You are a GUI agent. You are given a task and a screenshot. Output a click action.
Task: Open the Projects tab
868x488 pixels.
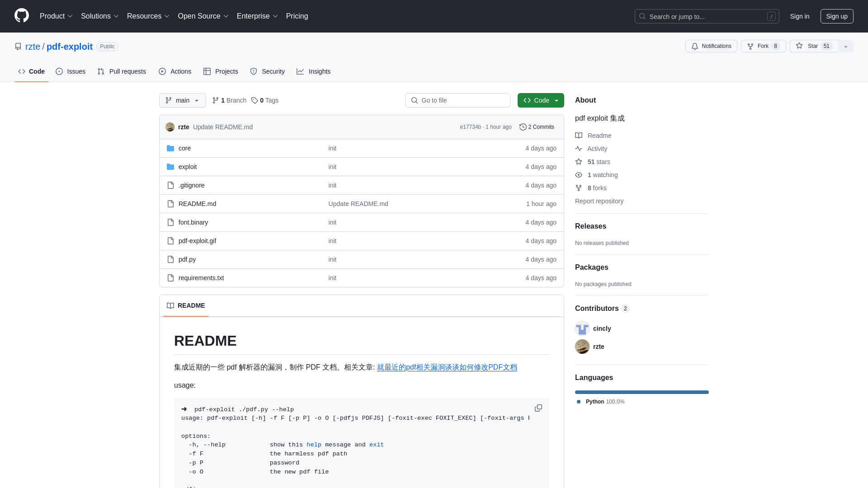(x=221, y=71)
